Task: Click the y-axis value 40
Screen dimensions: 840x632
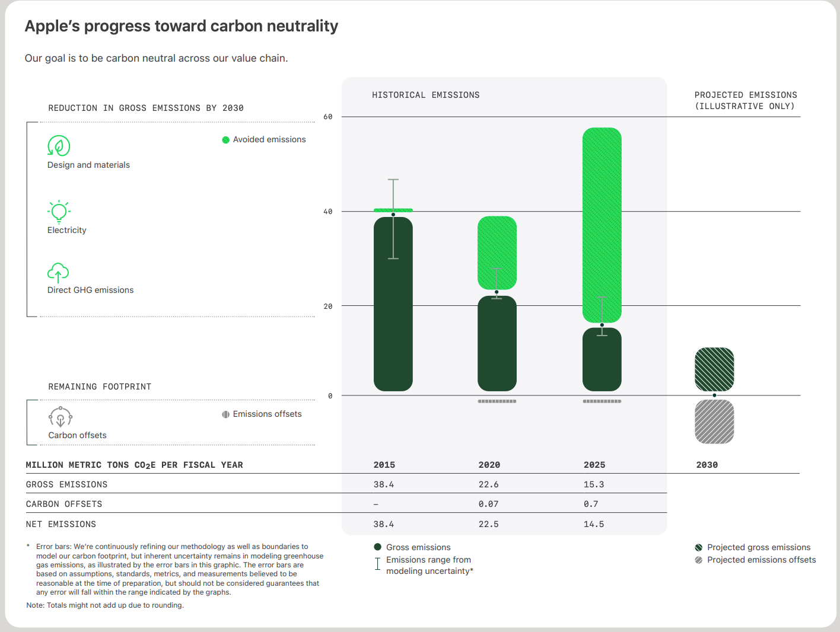Action: coord(328,212)
